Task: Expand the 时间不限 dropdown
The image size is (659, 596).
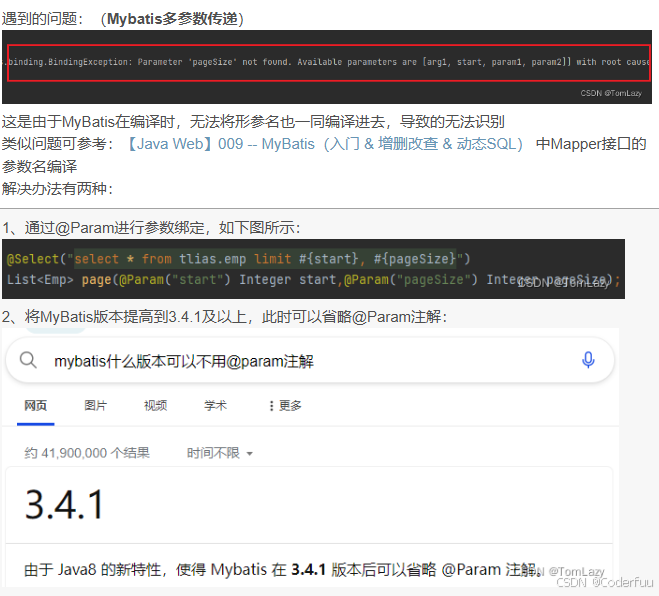Action: pyautogui.click(x=219, y=453)
